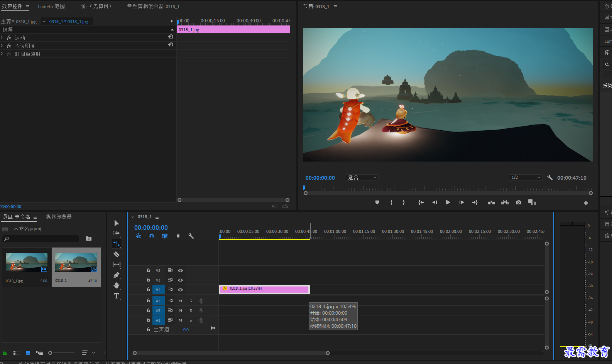Click the timeline timecode 00:00:00:00
The height and width of the screenshot is (364, 612).
[151, 228]
